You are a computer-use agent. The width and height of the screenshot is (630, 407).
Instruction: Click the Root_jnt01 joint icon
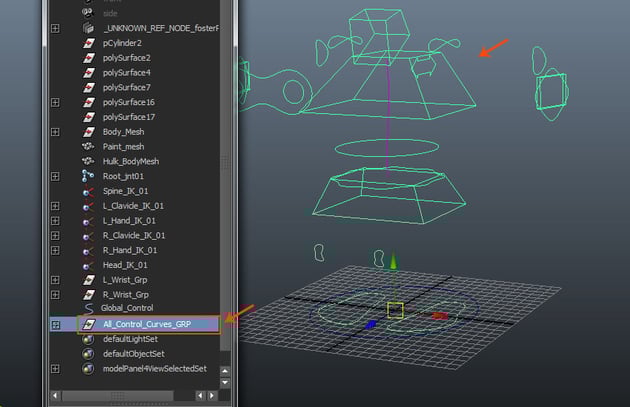(87, 176)
